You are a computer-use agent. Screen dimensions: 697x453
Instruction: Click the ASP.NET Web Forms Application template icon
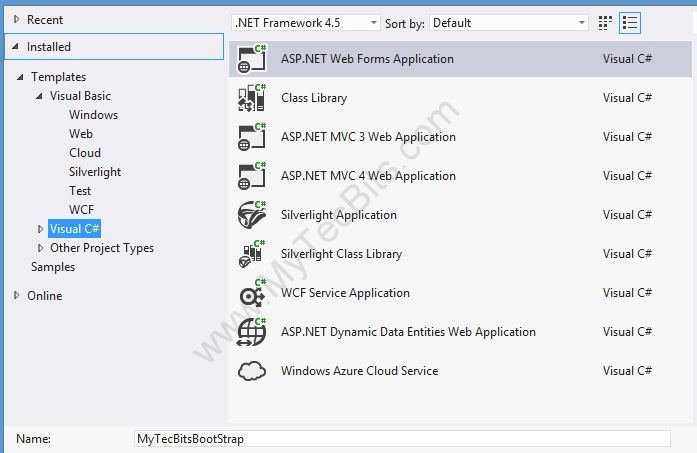click(x=252, y=58)
